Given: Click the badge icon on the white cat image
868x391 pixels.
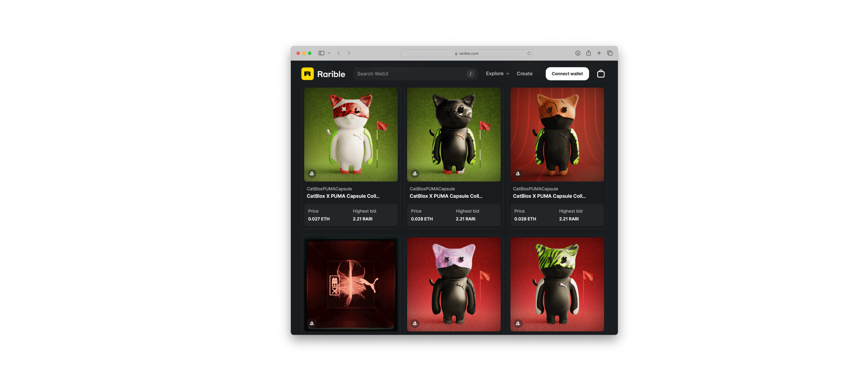Looking at the screenshot, I should point(312,173).
